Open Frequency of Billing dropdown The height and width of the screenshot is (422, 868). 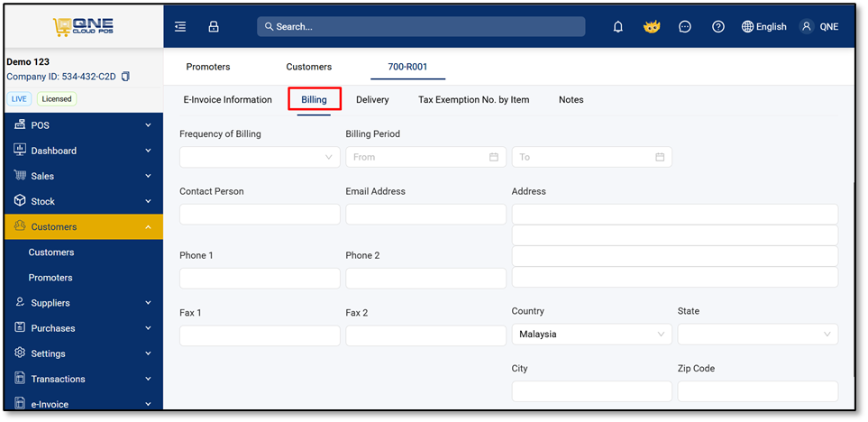260,157
